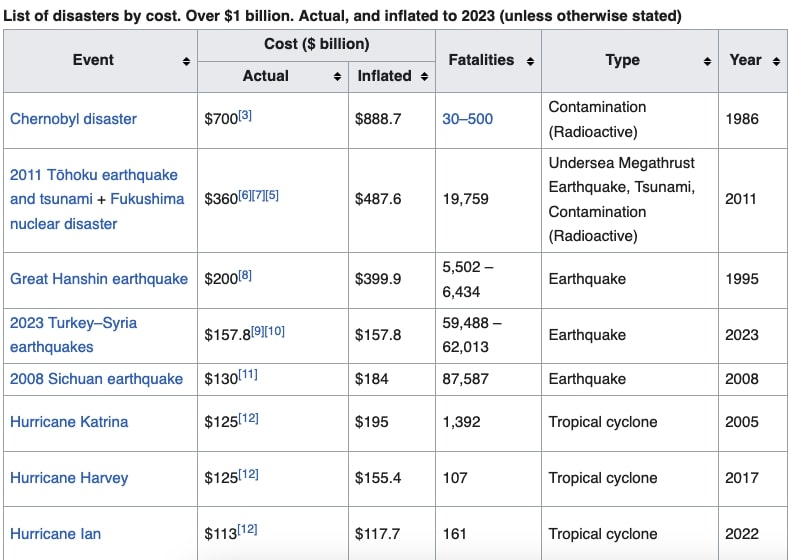Open the 2008 Sichuan earthquake link
The width and height of the screenshot is (788, 560).
[x=96, y=379]
